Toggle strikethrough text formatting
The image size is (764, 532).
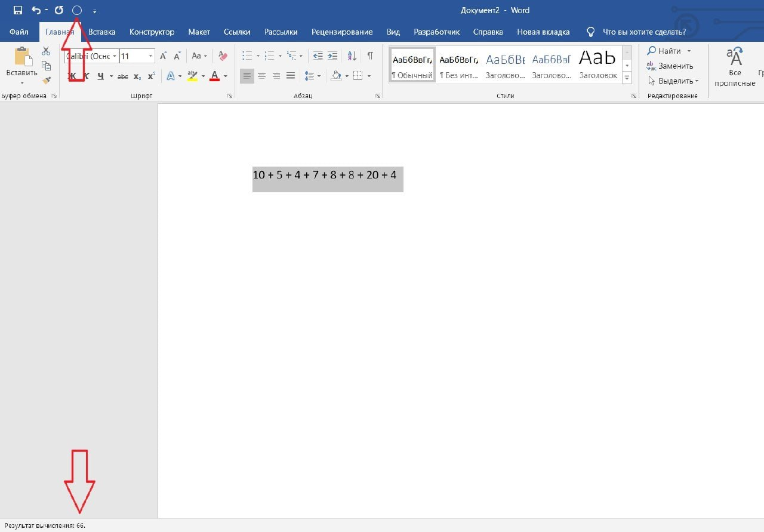click(x=122, y=76)
